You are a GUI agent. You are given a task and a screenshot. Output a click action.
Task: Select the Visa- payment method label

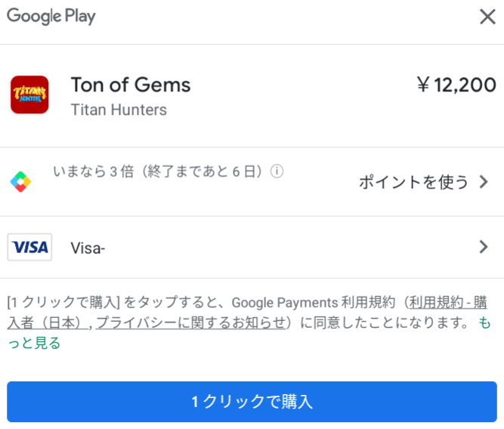[87, 248]
